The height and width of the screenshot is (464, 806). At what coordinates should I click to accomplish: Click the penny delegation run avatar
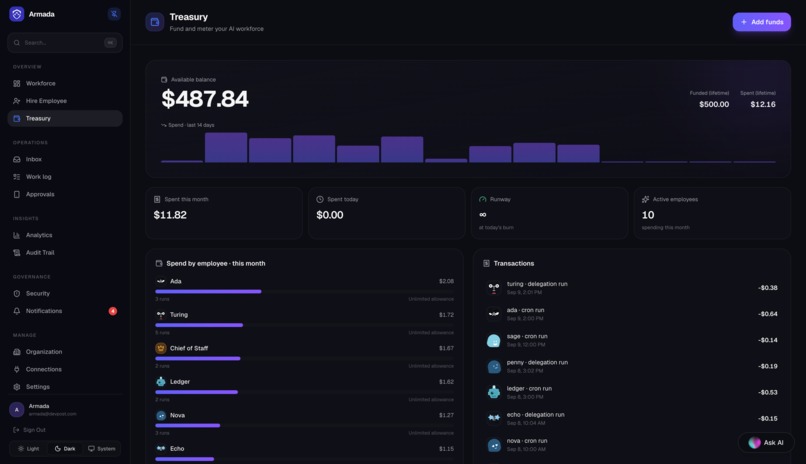pos(493,366)
